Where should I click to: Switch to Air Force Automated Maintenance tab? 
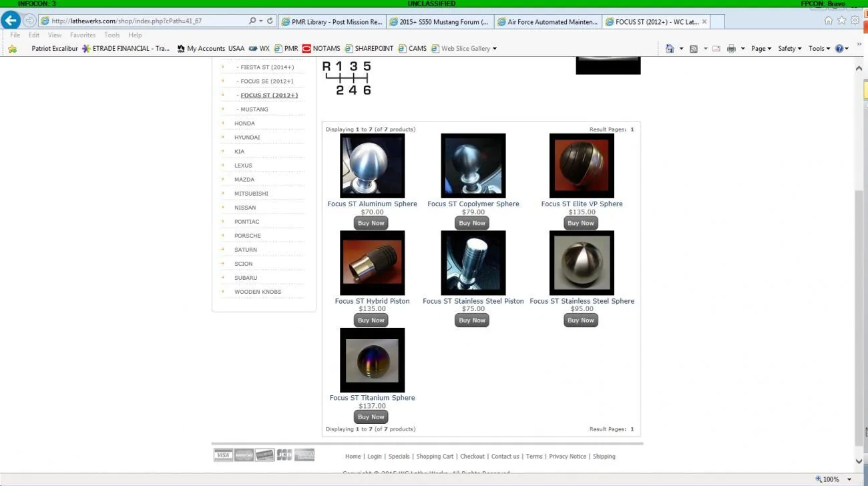548,22
